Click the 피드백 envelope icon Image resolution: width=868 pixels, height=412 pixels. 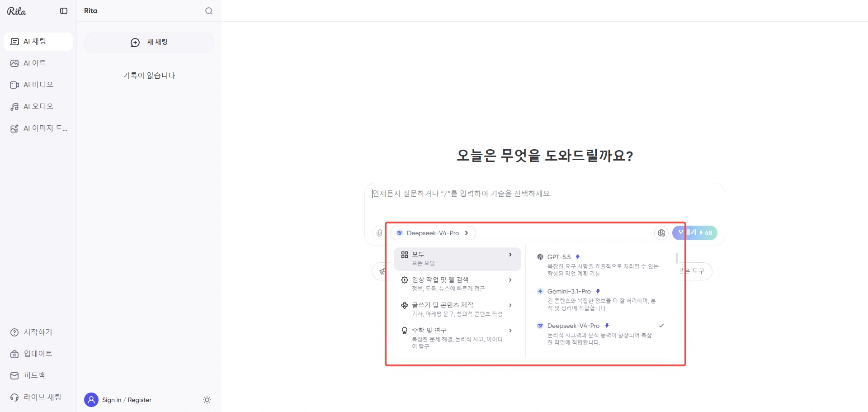coord(14,376)
